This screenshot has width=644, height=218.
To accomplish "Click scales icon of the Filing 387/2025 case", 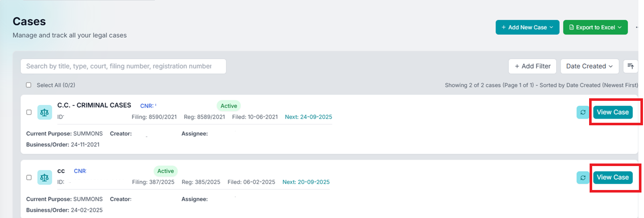I will pos(45,177).
